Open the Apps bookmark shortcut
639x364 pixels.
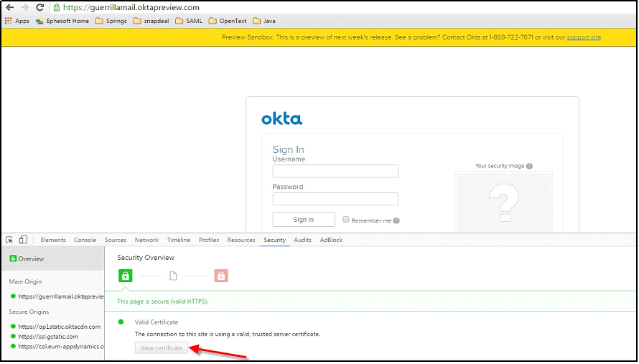(17, 21)
